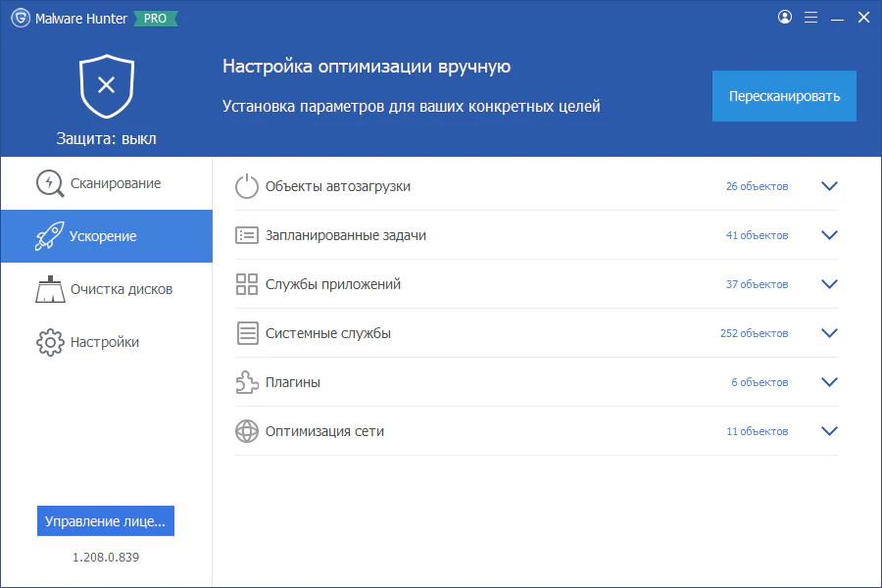Click the Malware Hunter logo icon
Screen dimensions: 882x588
[x=23, y=17]
